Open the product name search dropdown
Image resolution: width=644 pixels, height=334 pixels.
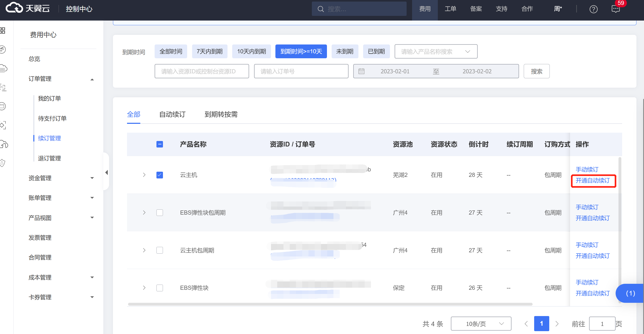(x=436, y=52)
